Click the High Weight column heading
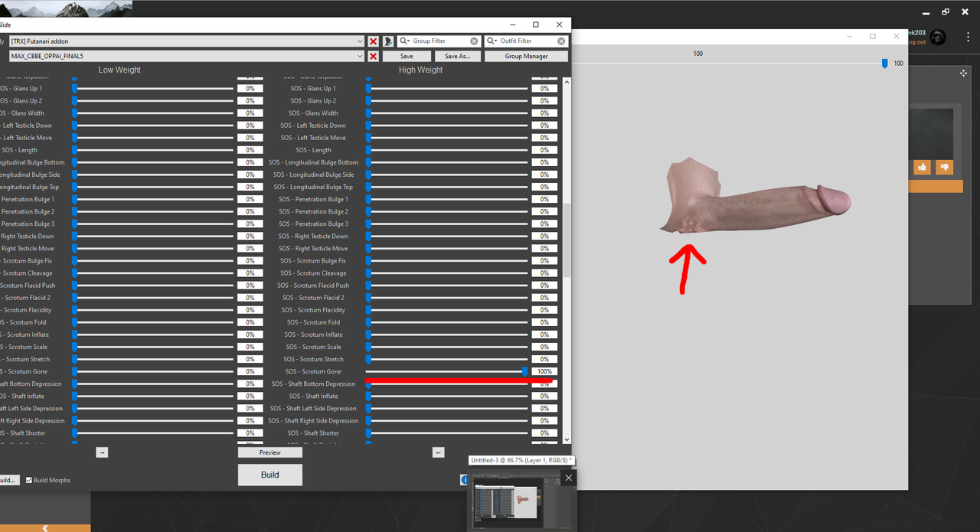This screenshot has width=980, height=532. point(420,70)
